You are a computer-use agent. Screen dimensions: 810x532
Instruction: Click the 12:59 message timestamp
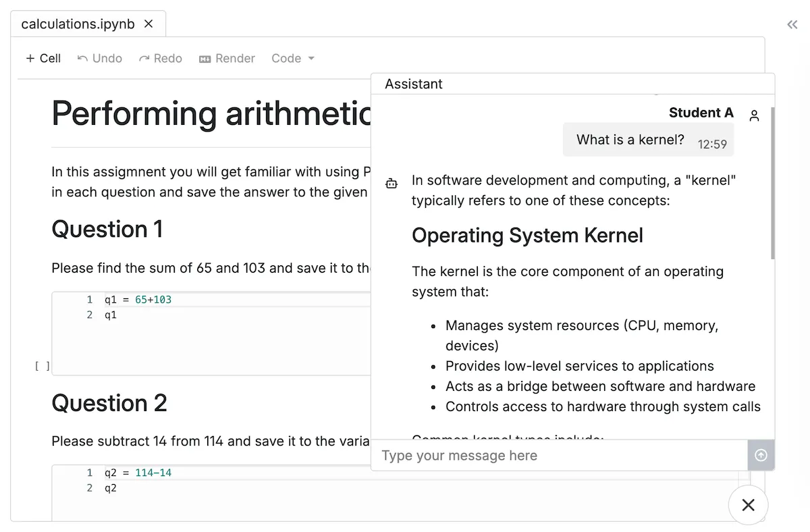pos(712,144)
